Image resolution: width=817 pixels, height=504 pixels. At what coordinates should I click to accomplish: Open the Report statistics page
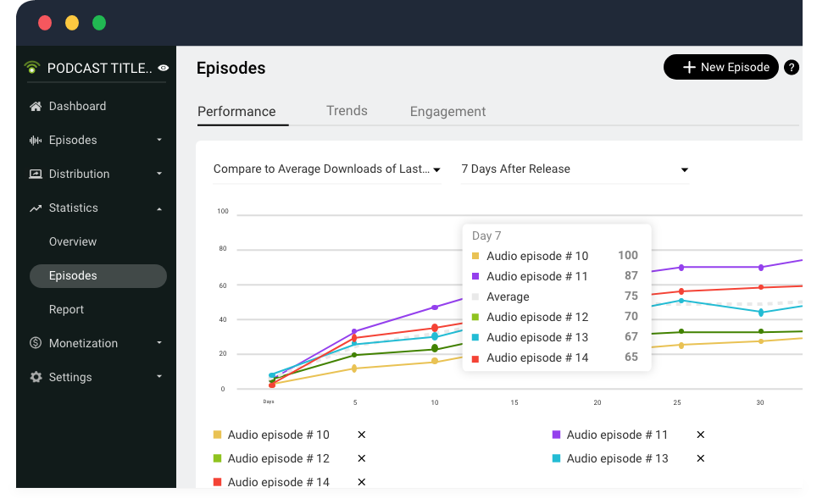click(x=66, y=309)
